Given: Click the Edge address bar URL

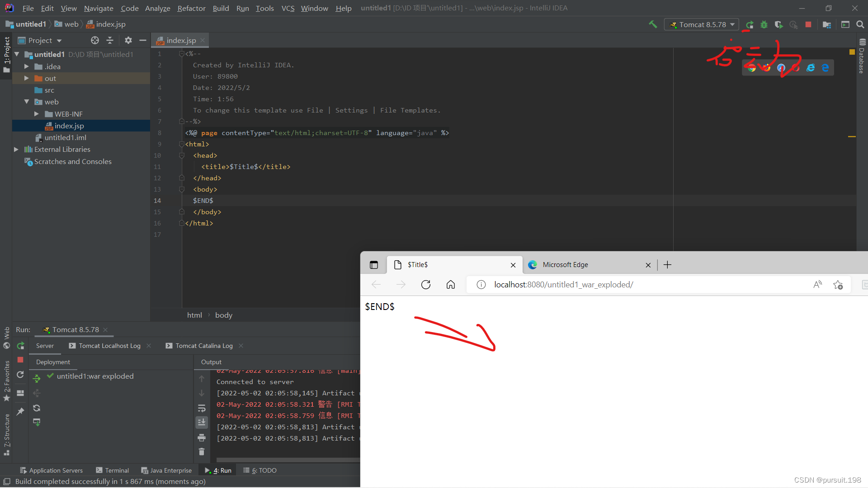Looking at the screenshot, I should 563,285.
